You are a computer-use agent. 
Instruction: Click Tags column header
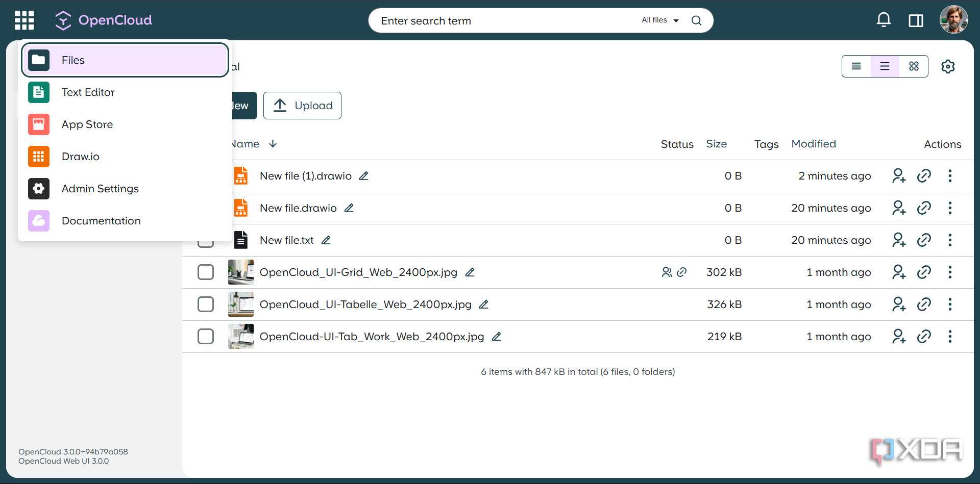[x=766, y=144]
